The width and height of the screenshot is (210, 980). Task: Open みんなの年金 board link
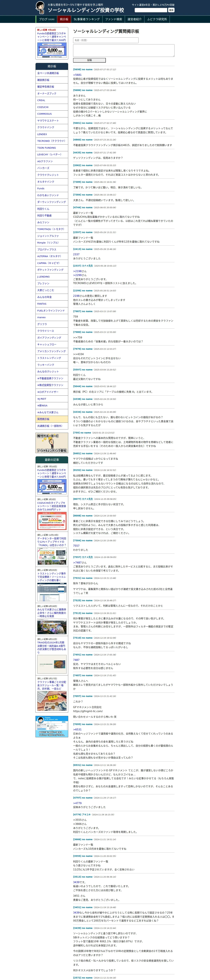(52, 297)
